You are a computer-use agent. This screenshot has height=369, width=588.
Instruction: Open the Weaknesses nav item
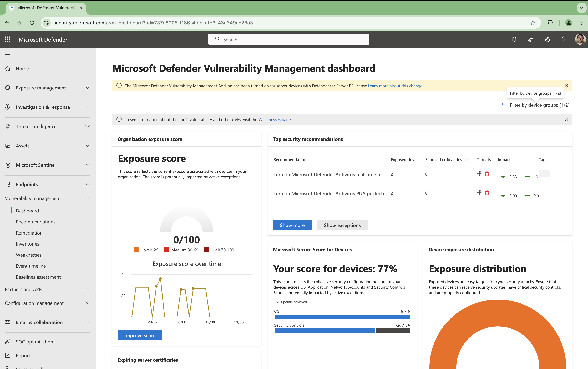(x=29, y=255)
